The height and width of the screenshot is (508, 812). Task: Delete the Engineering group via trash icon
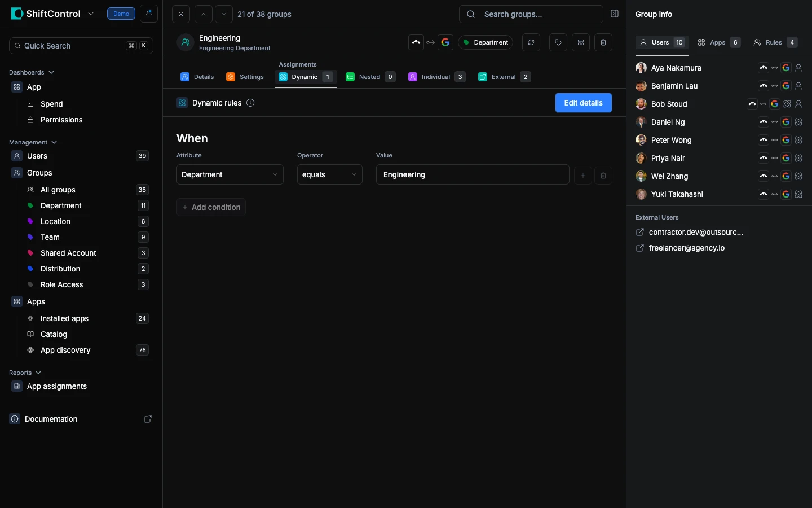pos(603,42)
